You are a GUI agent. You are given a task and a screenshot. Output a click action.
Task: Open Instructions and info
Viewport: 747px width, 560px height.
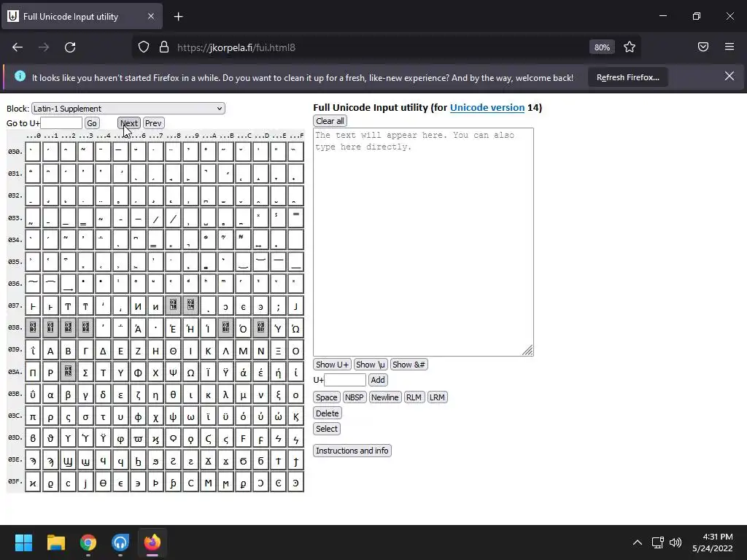tap(352, 451)
